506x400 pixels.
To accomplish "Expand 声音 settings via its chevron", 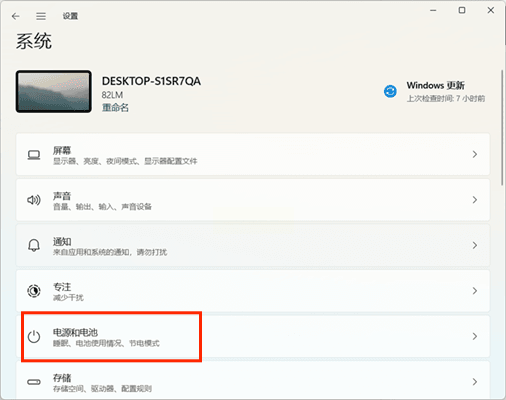I will (x=475, y=200).
